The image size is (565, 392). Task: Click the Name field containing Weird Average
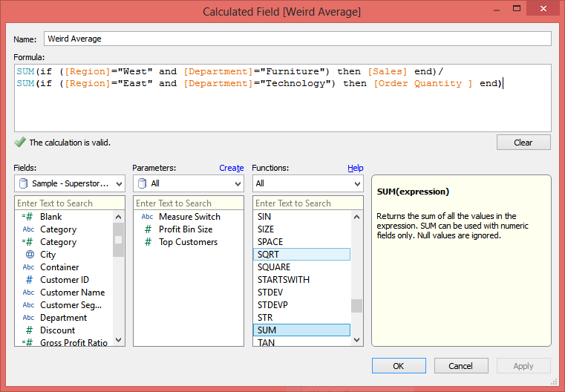tap(297, 39)
